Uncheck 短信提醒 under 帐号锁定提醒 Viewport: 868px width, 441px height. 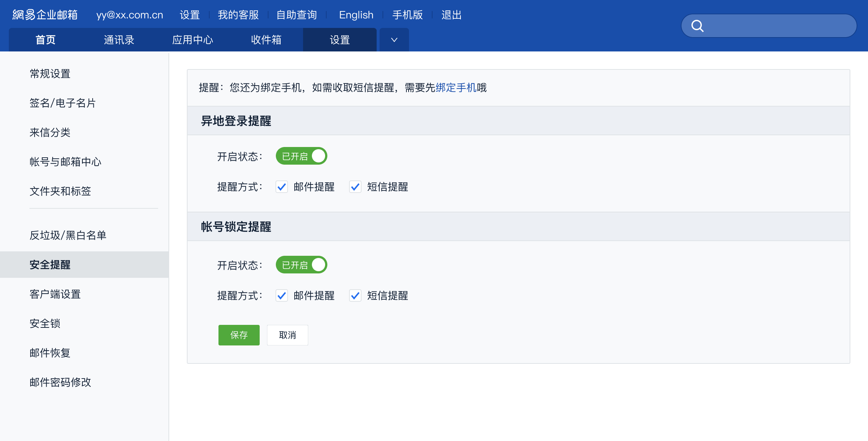355,296
